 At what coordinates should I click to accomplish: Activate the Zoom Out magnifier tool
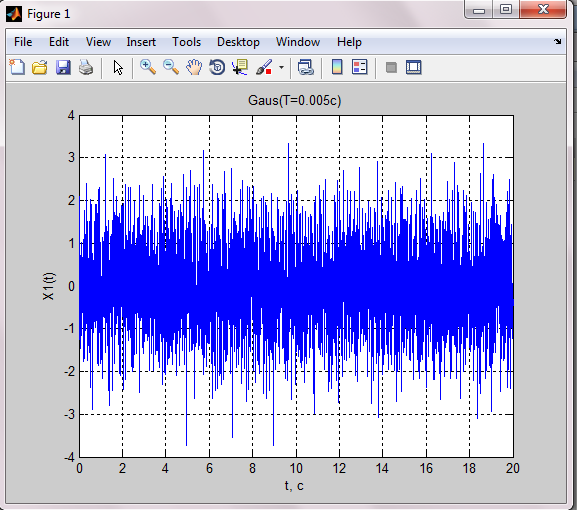coord(171,67)
